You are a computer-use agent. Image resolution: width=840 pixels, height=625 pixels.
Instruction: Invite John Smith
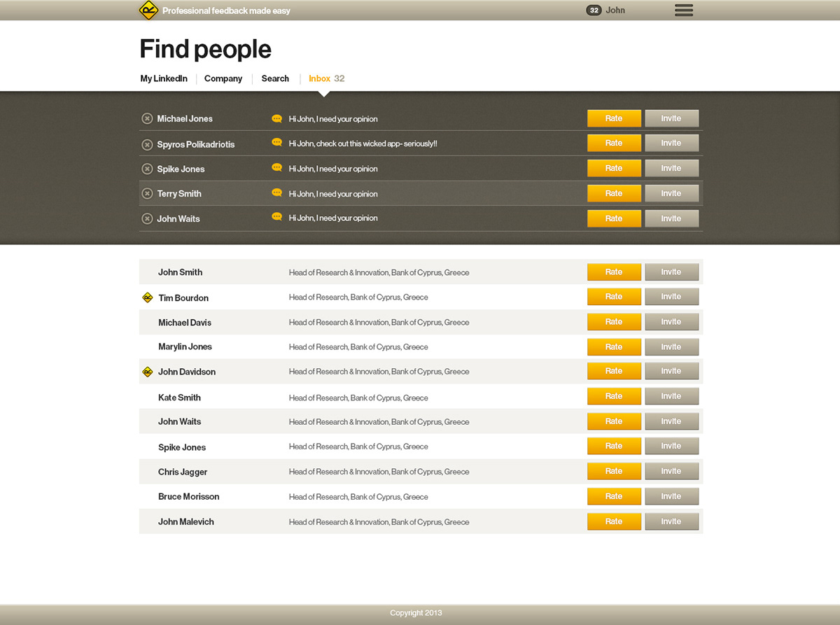tap(671, 272)
